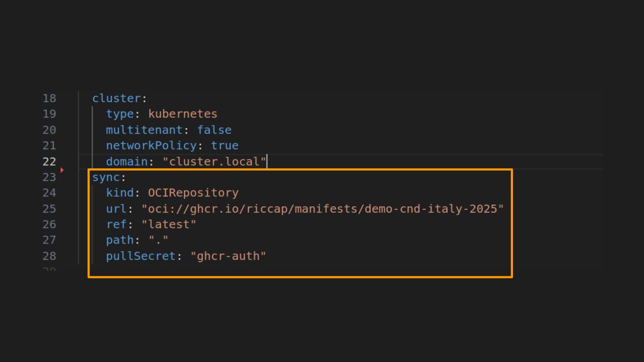Click line number 25 in the gutter
Image resolution: width=644 pixels, height=362 pixels.
[x=49, y=209]
